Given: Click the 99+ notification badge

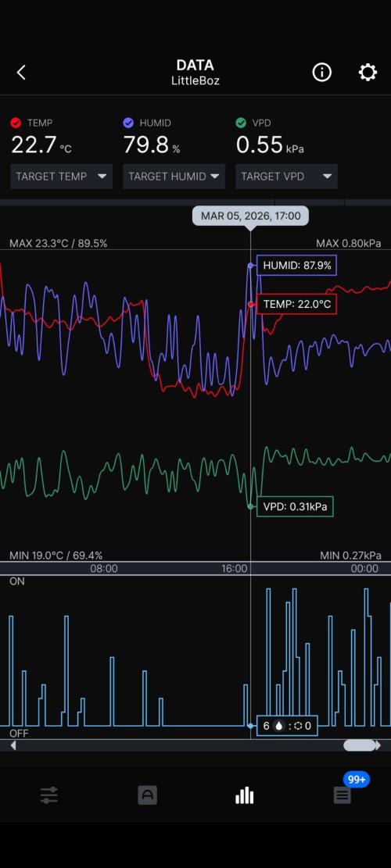Looking at the screenshot, I should pyautogui.click(x=356, y=780).
